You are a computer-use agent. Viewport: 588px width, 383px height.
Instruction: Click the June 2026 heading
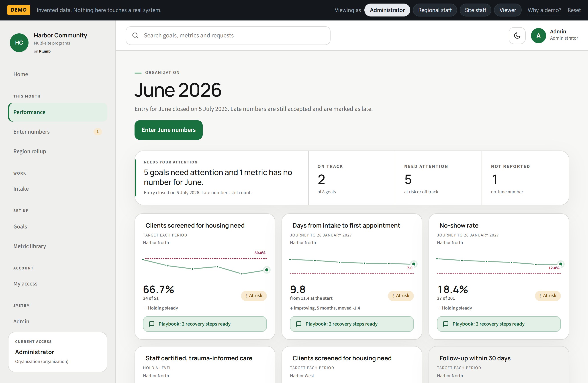tap(178, 90)
